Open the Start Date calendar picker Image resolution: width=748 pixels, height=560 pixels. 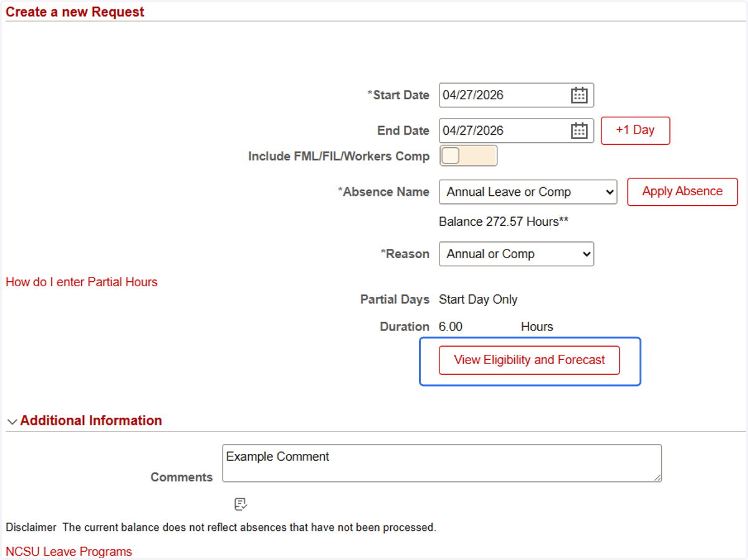click(x=579, y=95)
